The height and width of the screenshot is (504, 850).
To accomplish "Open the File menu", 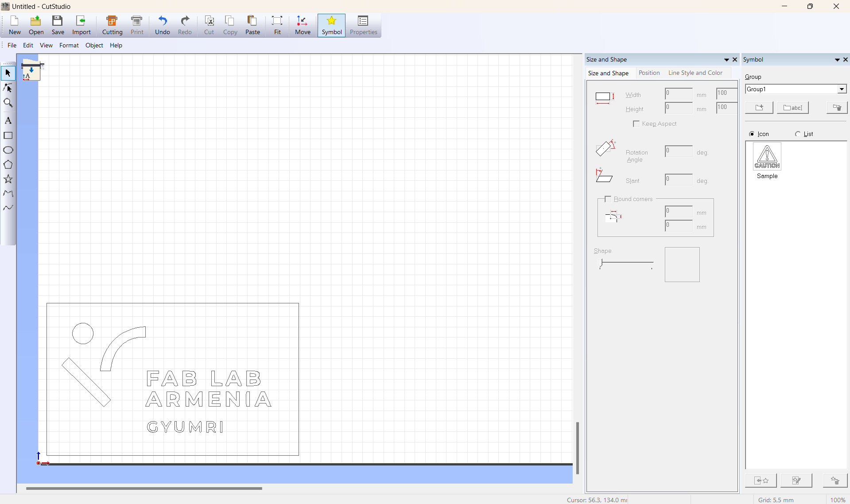I will point(12,45).
